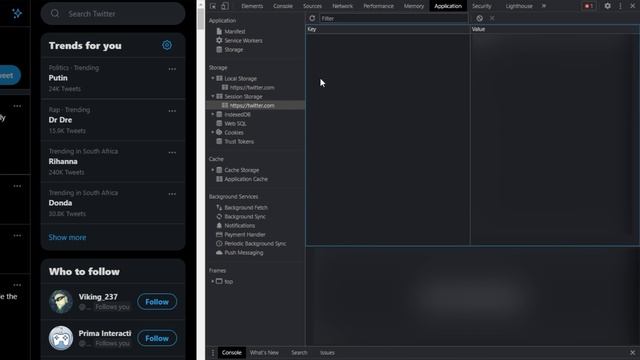Switch to the Network tab
The width and height of the screenshot is (640, 360).
[342, 6]
